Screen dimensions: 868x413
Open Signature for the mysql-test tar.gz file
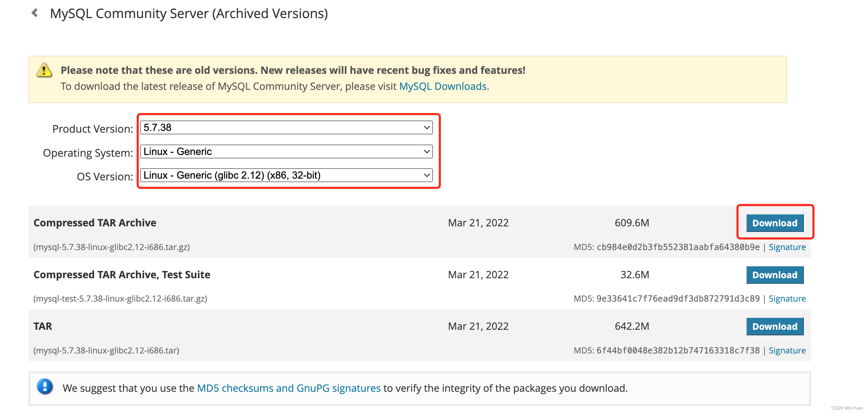click(x=787, y=298)
